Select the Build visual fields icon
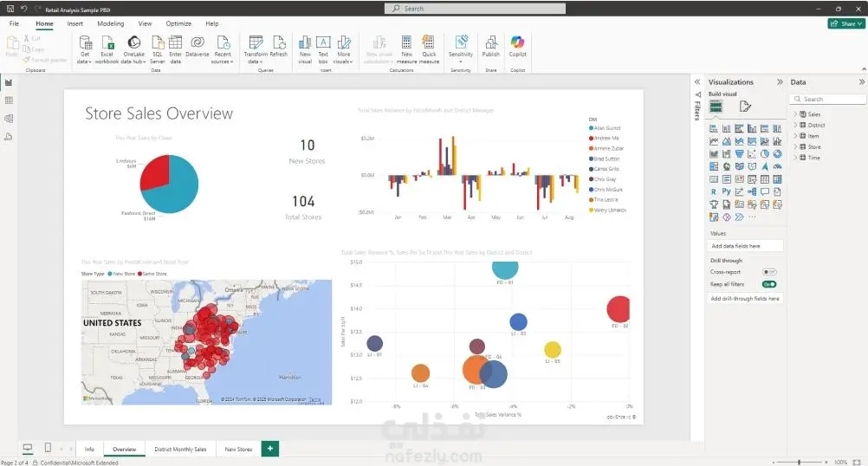Viewport: 868px width, 466px height. 716,107
